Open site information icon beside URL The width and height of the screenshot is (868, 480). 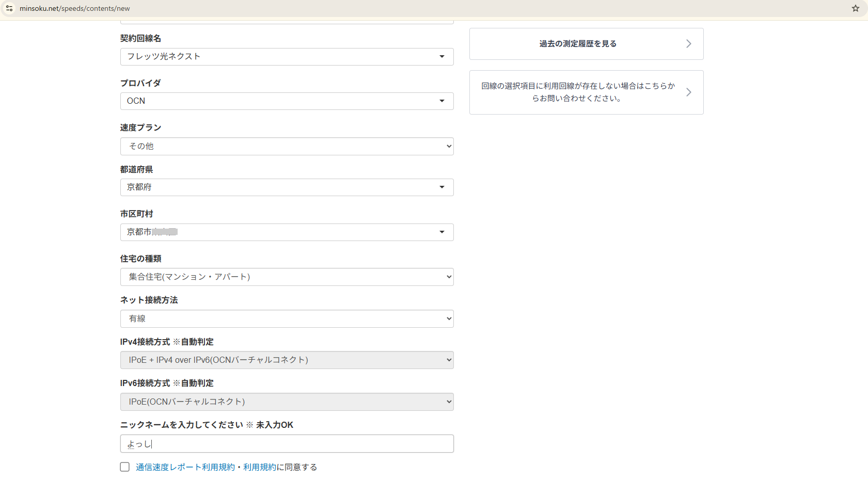(9, 8)
